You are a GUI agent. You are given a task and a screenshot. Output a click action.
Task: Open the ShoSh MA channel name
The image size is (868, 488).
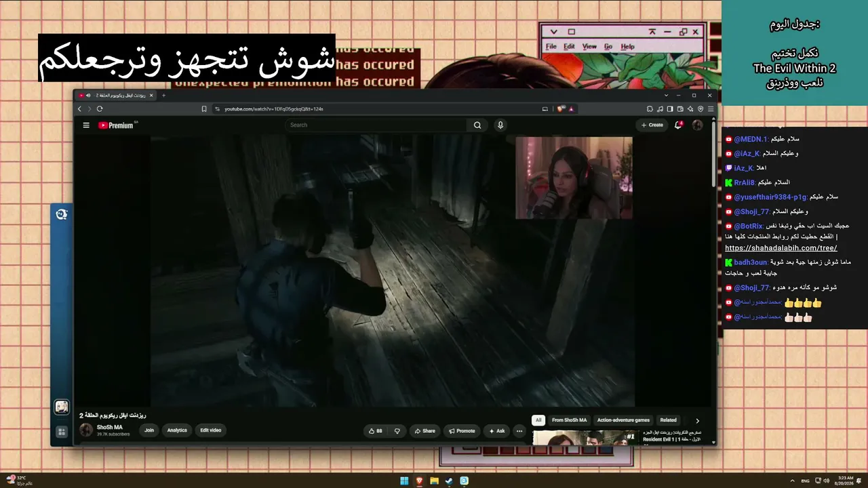(x=110, y=428)
